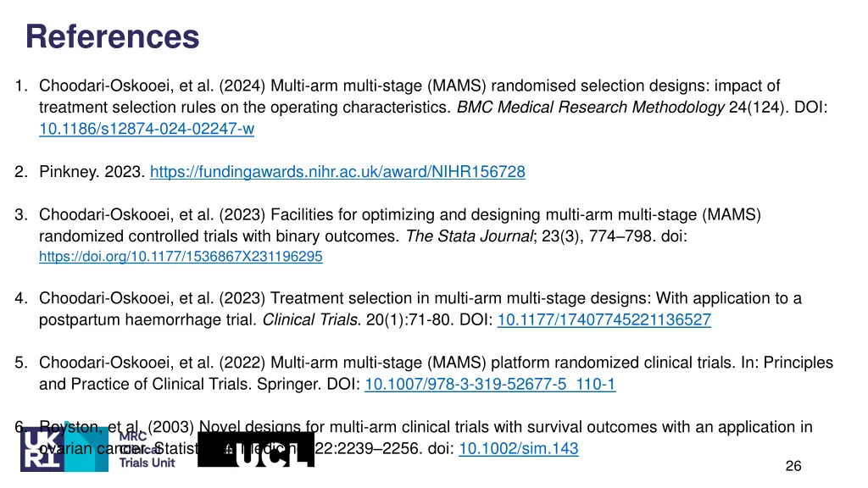This screenshot has width=868, height=488.
Task: Click the list number 5 marker
Action: point(20,363)
